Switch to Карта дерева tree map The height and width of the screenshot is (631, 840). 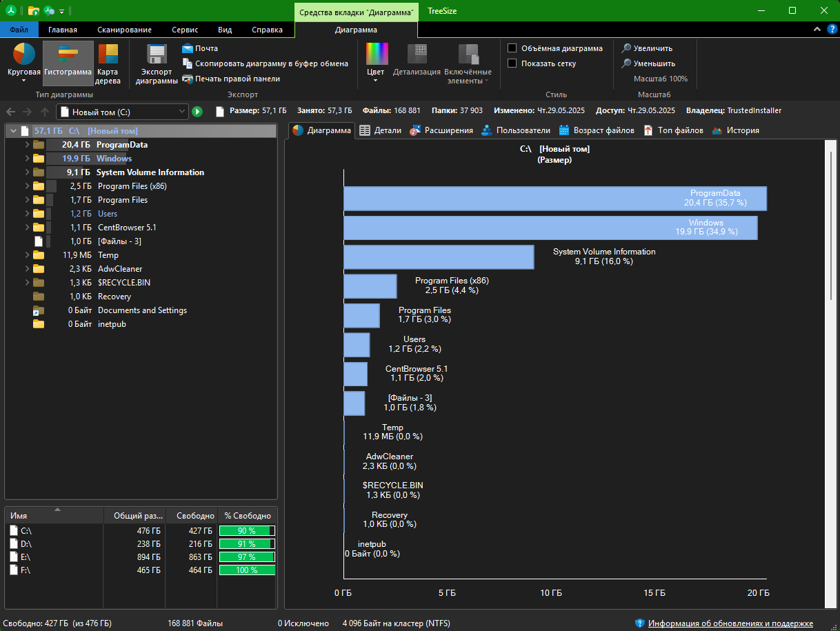click(x=108, y=63)
